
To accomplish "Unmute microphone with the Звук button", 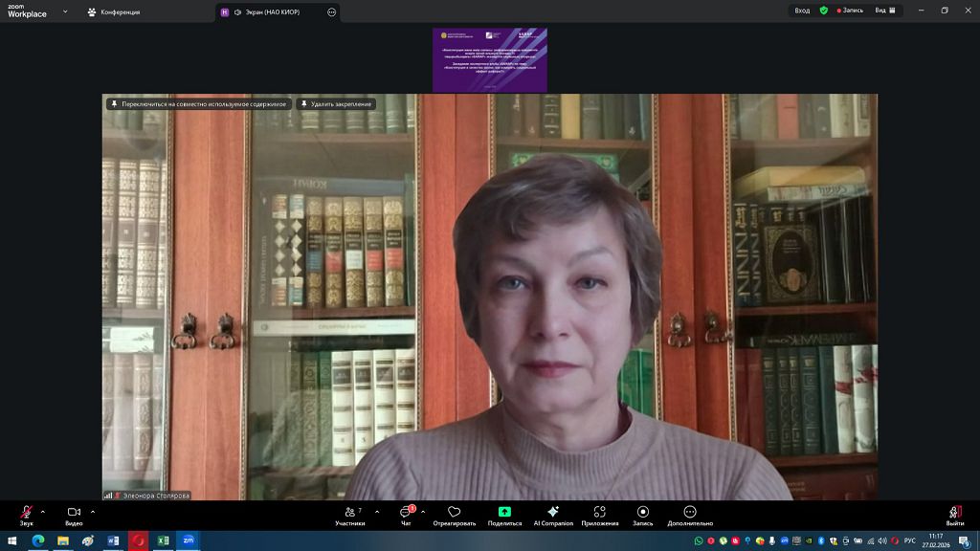I will point(26,514).
